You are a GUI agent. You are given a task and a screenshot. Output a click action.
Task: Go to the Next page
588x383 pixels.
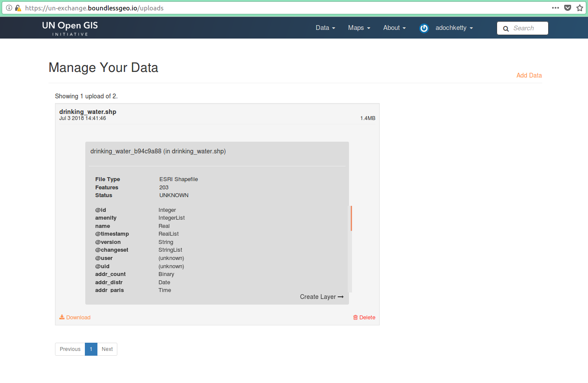click(107, 349)
